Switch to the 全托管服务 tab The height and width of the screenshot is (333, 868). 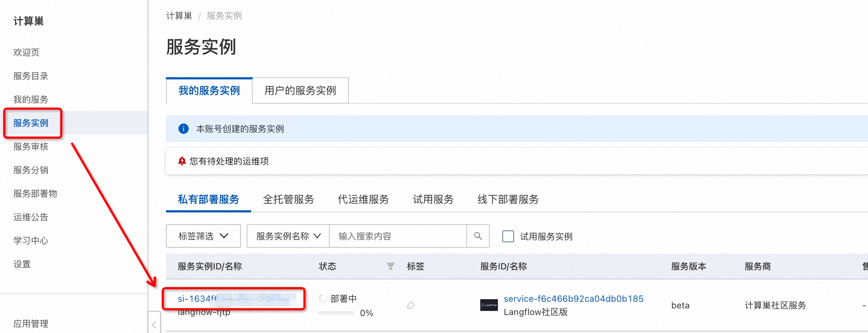(288, 200)
